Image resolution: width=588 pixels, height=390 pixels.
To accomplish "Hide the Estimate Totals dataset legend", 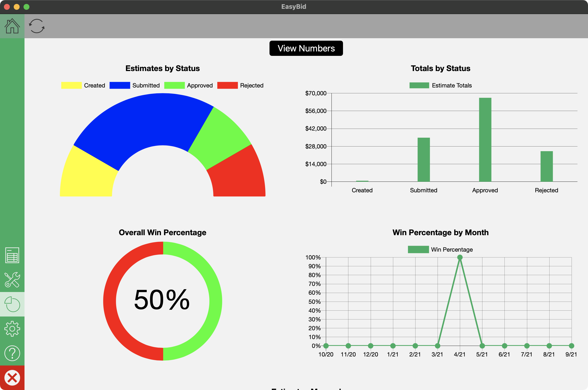I will coord(452,85).
